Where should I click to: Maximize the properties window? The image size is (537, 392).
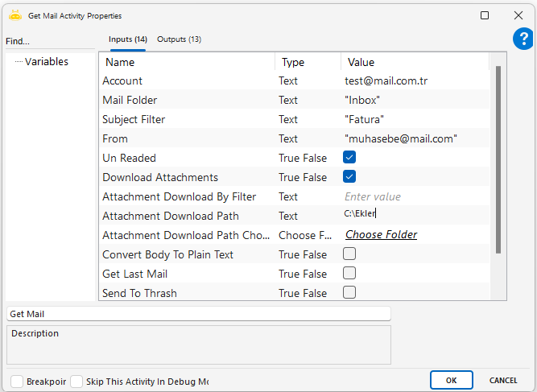(x=485, y=15)
